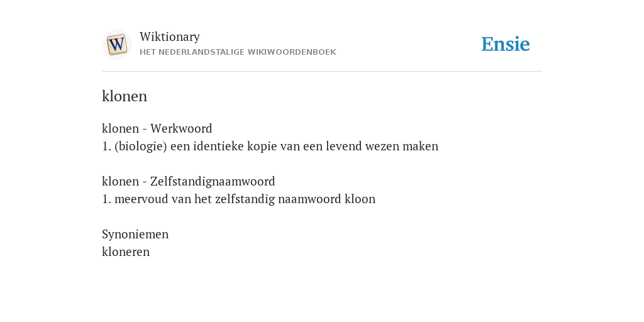Viewport: 644px width, 322px height.
Task: Click the biologie definition sentence
Action: [270, 146]
